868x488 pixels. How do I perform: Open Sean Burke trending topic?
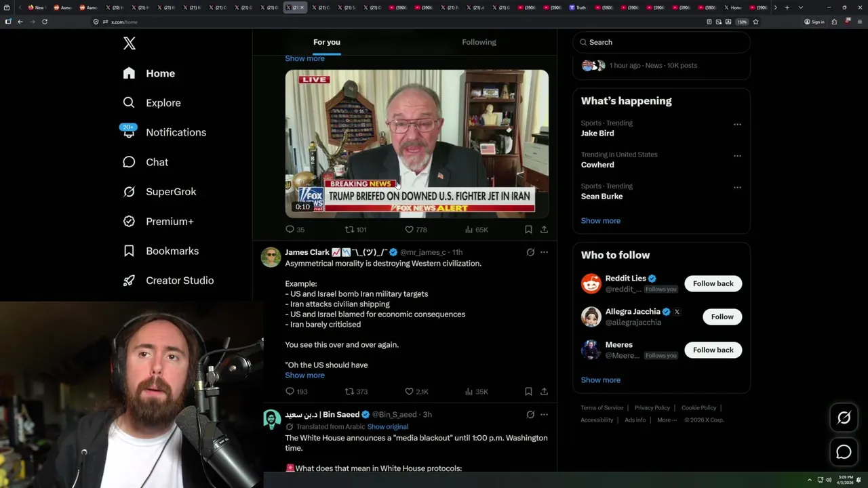point(601,197)
